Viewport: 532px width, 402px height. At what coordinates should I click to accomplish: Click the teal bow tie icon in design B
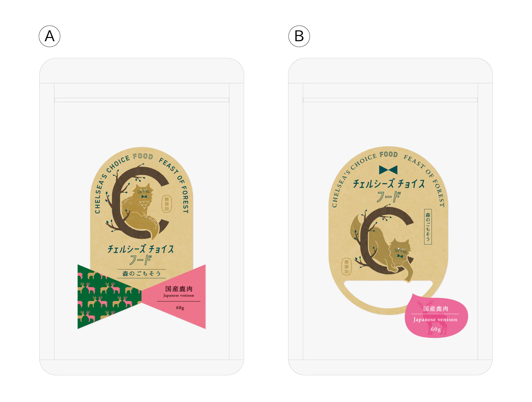388,170
